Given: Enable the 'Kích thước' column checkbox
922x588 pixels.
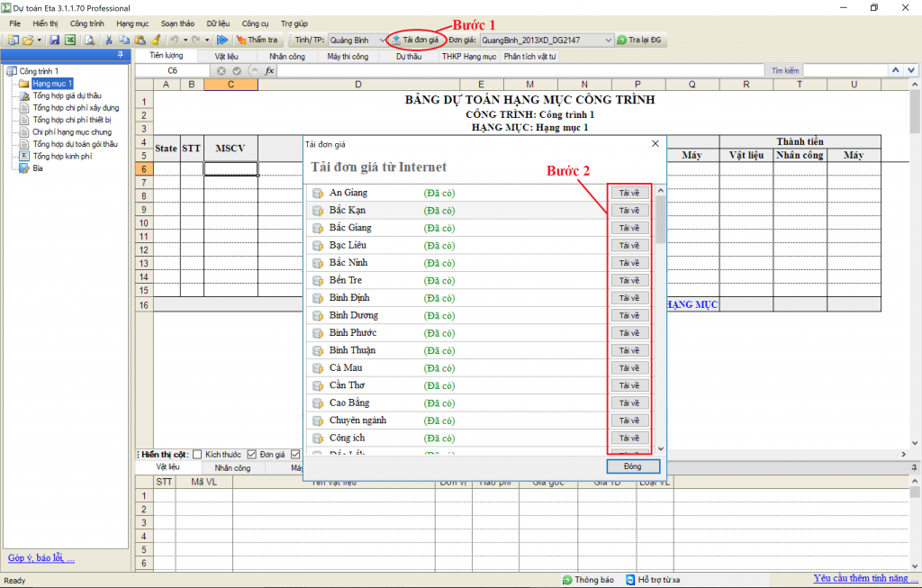Looking at the screenshot, I should click(x=197, y=454).
